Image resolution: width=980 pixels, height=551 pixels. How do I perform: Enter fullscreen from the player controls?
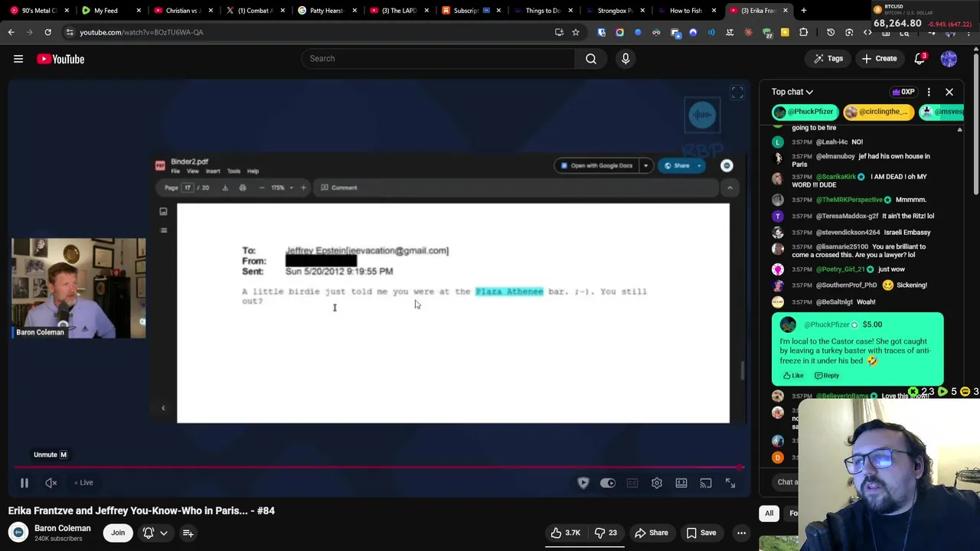(730, 483)
